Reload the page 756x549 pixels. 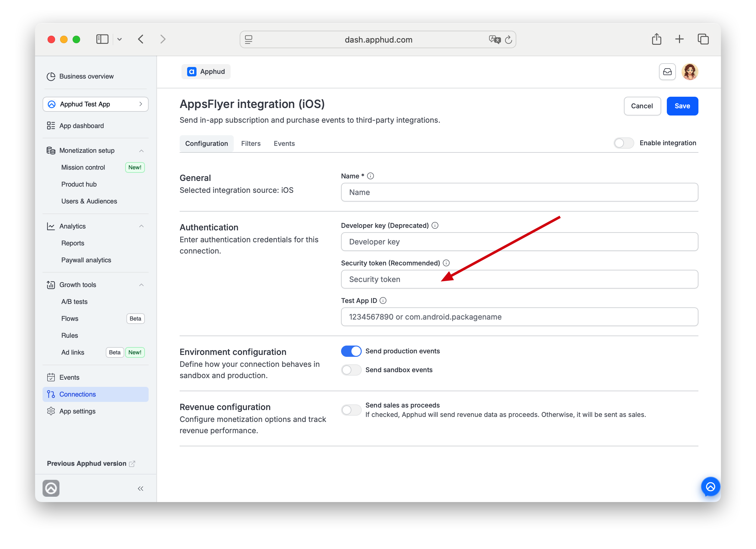[508, 40]
